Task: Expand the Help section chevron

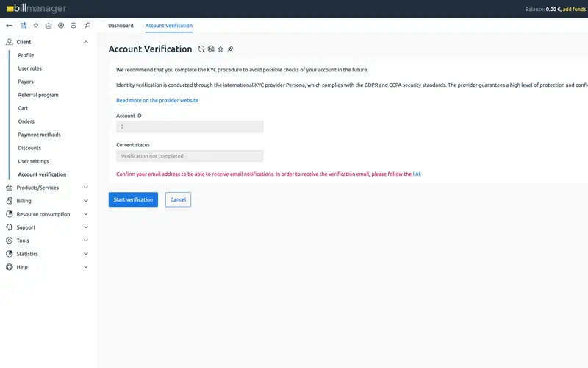Action: 86,267
